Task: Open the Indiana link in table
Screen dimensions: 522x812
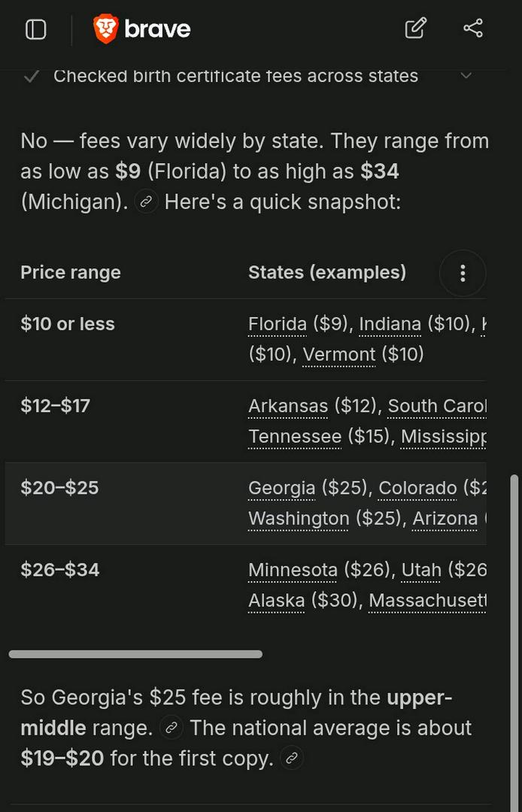Action: (390, 324)
